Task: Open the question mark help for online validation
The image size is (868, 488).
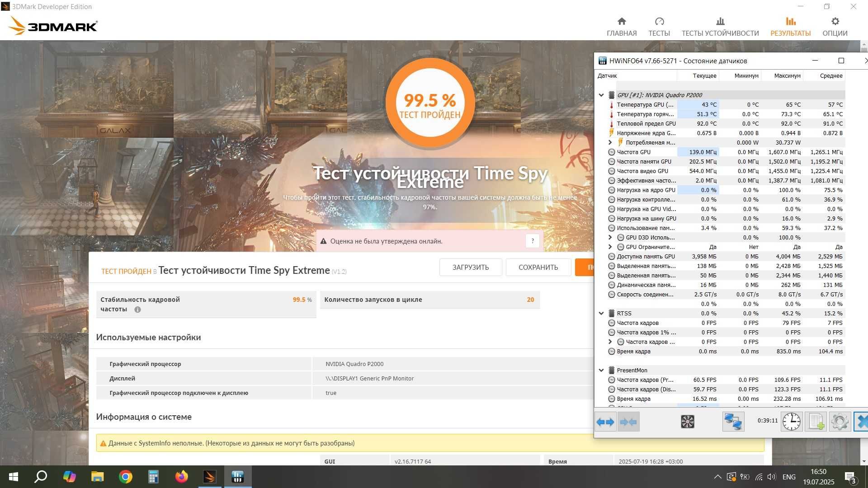Action: tap(533, 241)
